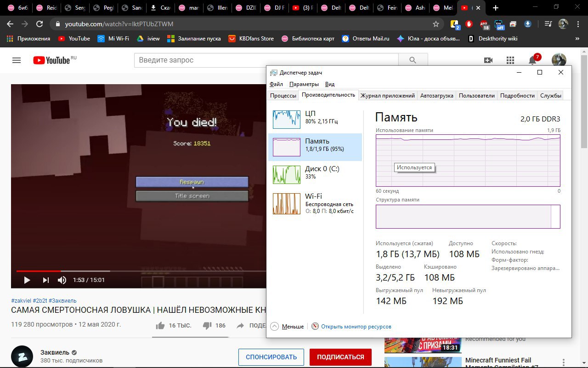
Task: Open Deskthority wiki bookmark
Action: (x=492, y=39)
